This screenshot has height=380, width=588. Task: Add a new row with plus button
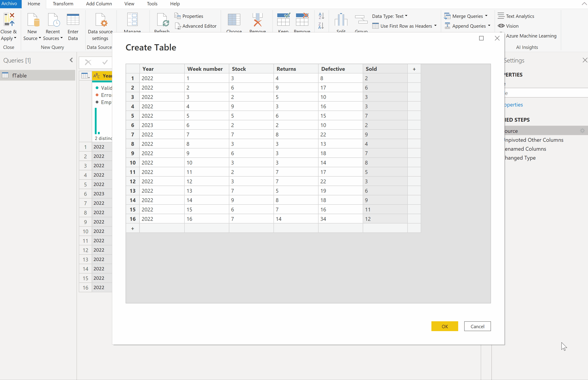pos(133,228)
